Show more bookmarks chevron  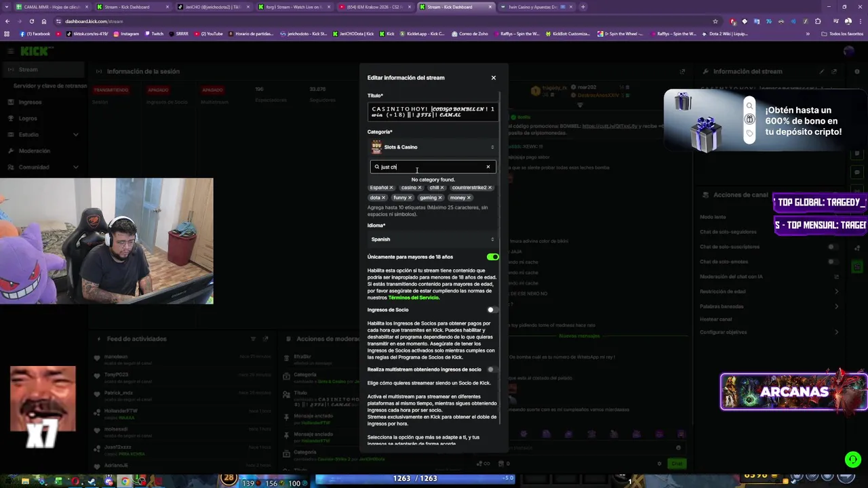point(808,34)
